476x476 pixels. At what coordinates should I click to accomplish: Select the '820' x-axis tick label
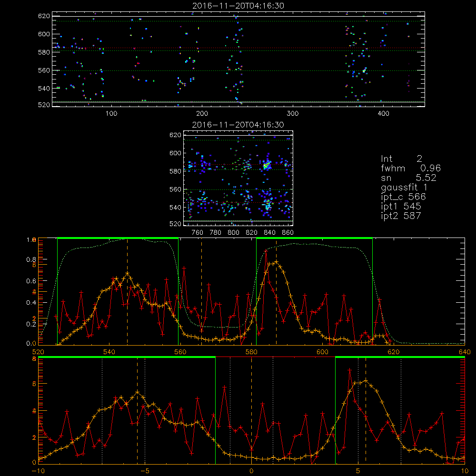(x=252, y=233)
